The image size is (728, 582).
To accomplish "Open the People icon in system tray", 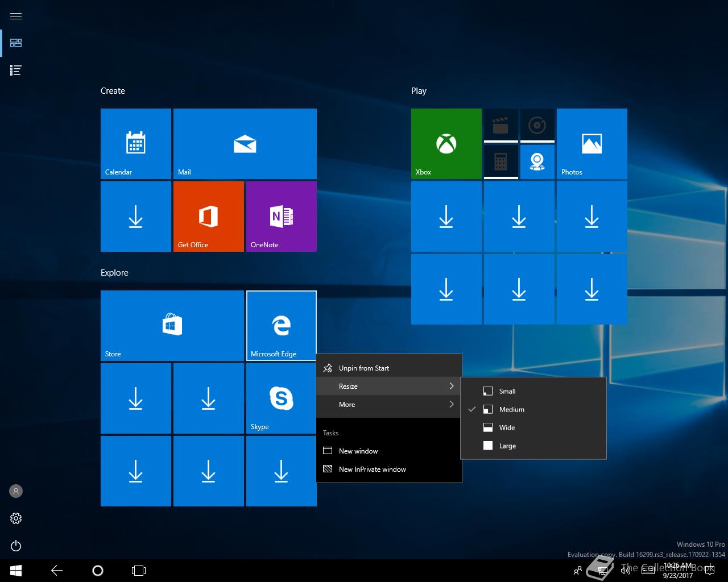I will click(578, 571).
